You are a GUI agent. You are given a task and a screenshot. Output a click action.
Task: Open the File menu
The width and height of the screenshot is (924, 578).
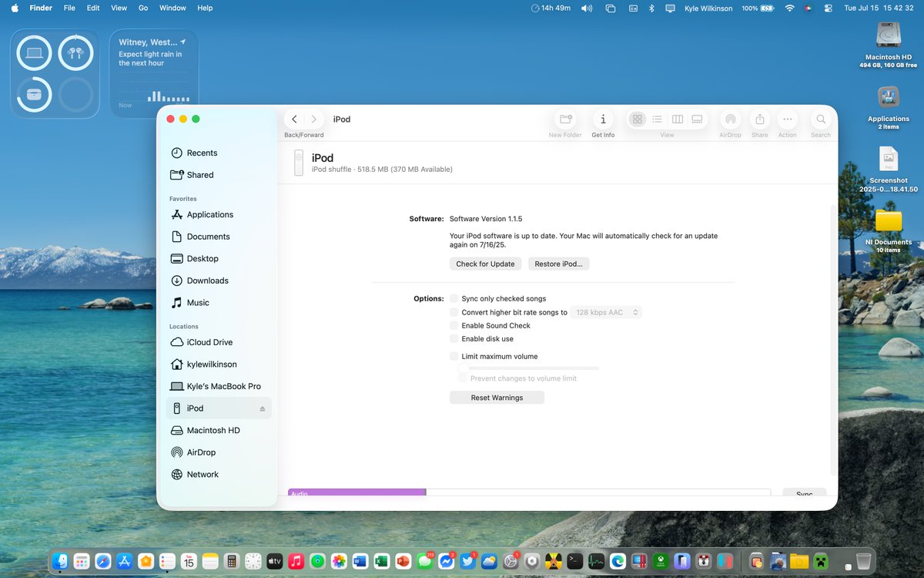pos(69,8)
